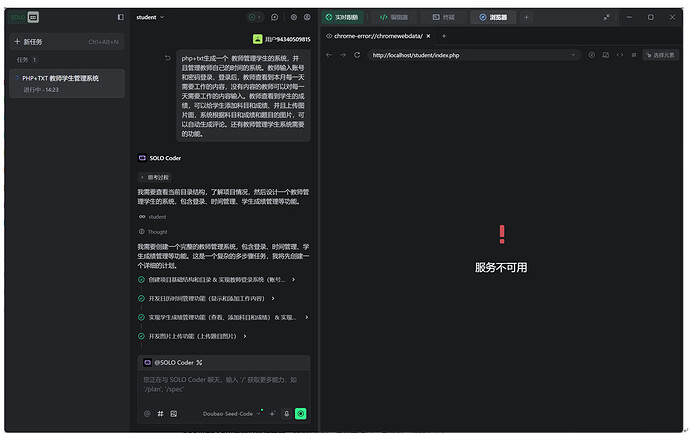Screen dimensions: 690x434
Task: Click the microphone voice input icon
Action: tap(286, 413)
